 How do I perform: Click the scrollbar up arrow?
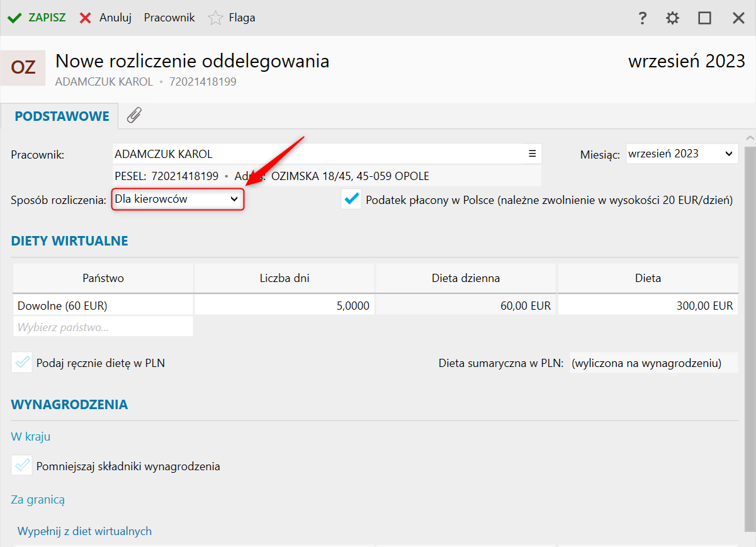(749, 138)
